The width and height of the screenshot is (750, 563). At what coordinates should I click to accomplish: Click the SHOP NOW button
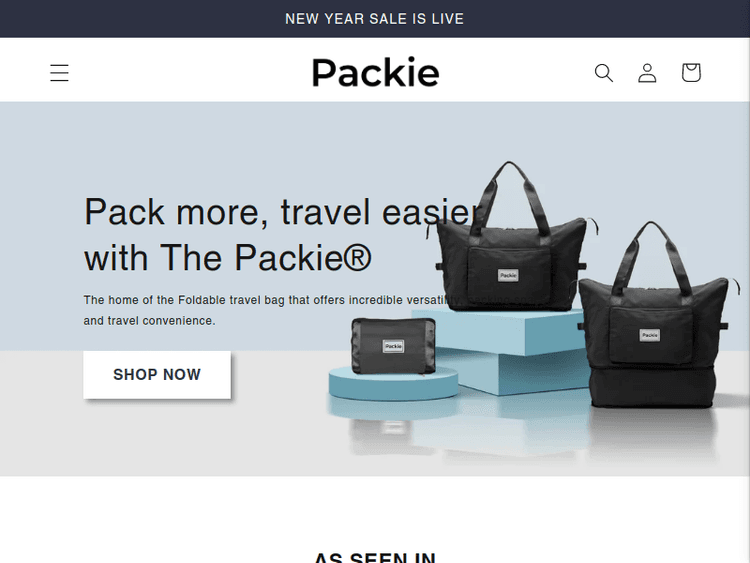coord(157,375)
